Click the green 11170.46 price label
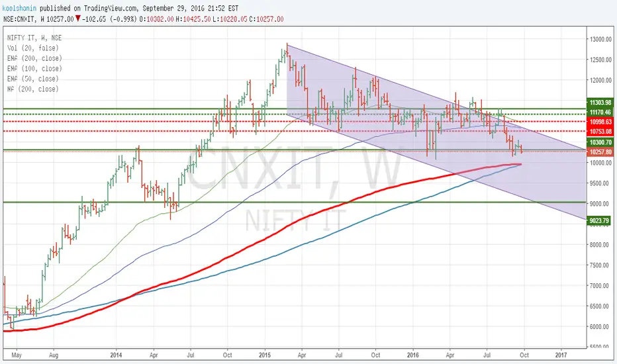The width and height of the screenshot is (617, 364). tap(600, 112)
